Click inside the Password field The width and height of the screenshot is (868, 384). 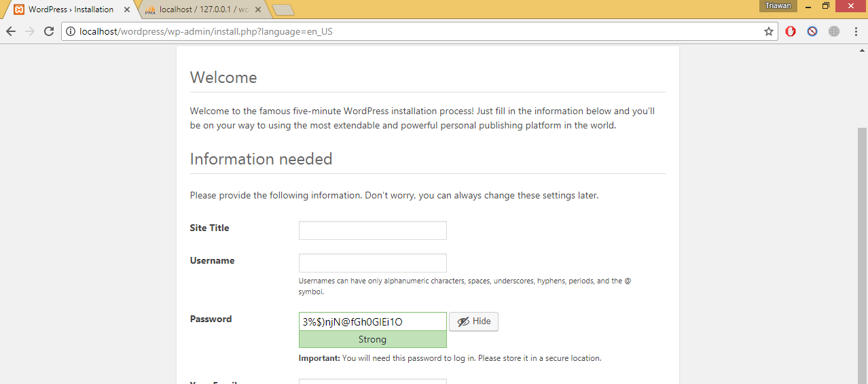pos(372,321)
